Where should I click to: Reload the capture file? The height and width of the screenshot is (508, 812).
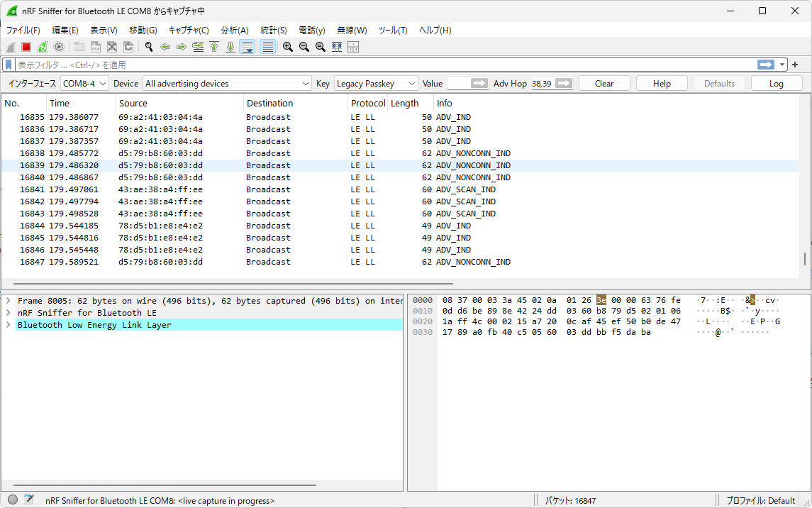128,47
